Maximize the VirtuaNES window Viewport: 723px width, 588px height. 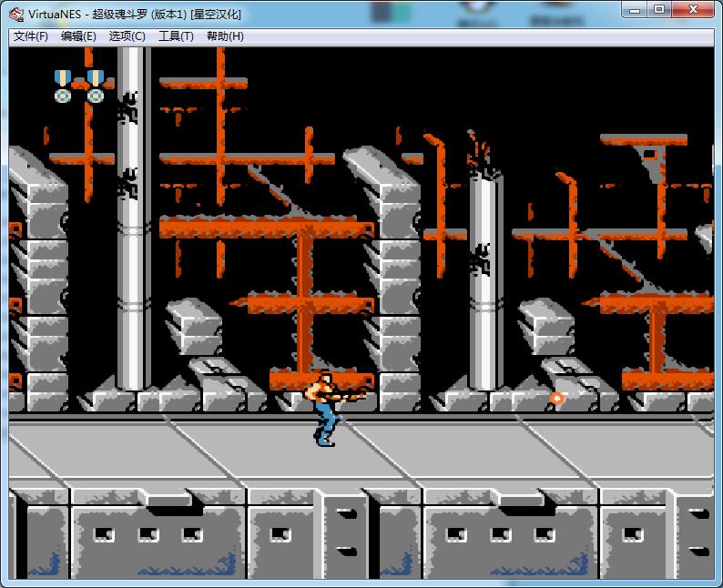coord(659,10)
